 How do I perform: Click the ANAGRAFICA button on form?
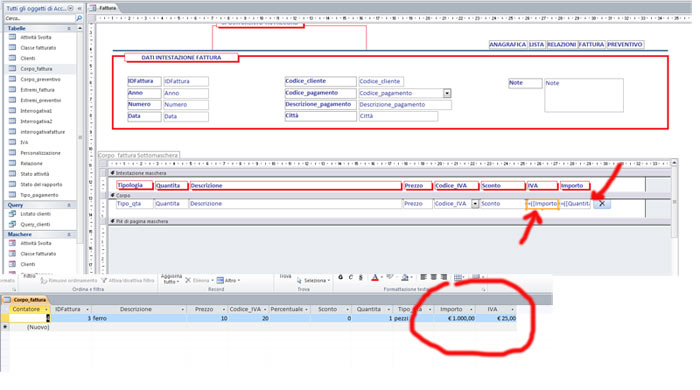(x=507, y=45)
